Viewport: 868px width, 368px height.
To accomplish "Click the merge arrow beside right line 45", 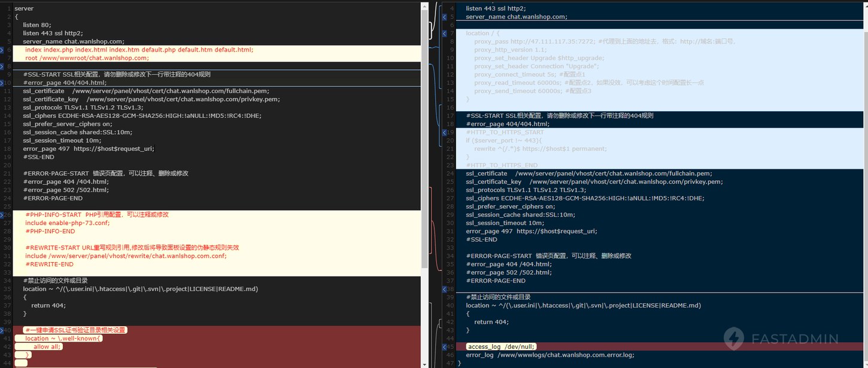I will tap(444, 346).
